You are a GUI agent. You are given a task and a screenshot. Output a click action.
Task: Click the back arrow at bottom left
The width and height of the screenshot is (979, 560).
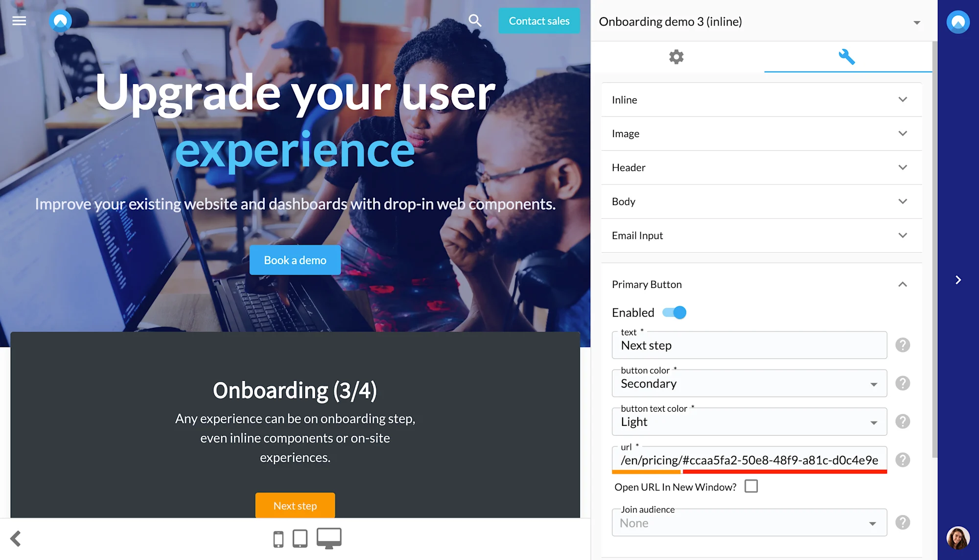click(15, 538)
